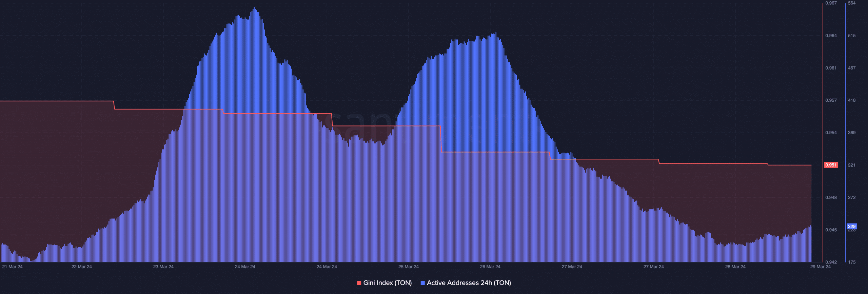Click the 369 addresses axis value
The height and width of the screenshot is (294, 868).
852,133
